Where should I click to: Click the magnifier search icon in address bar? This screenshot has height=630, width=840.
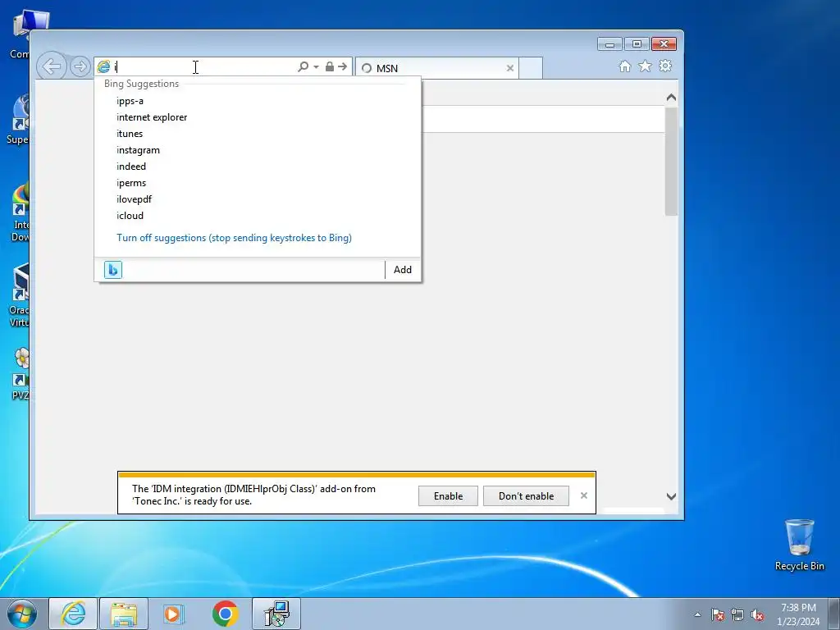(303, 66)
